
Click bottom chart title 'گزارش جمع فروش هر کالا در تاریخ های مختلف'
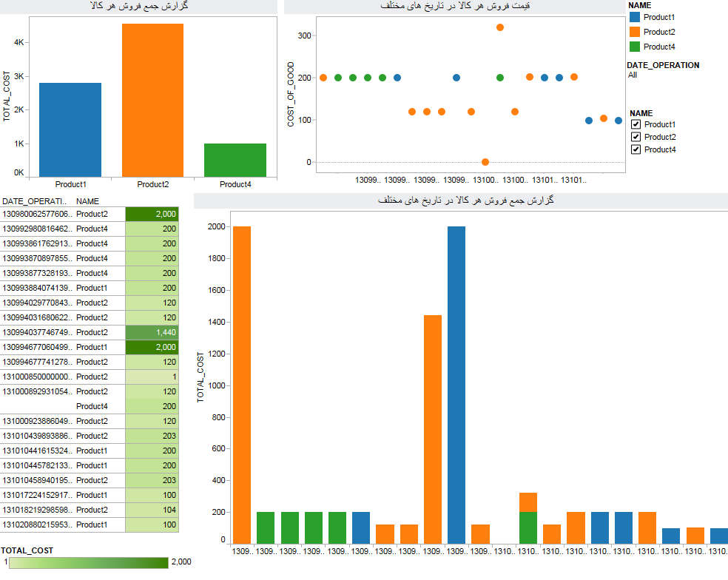tap(465, 200)
